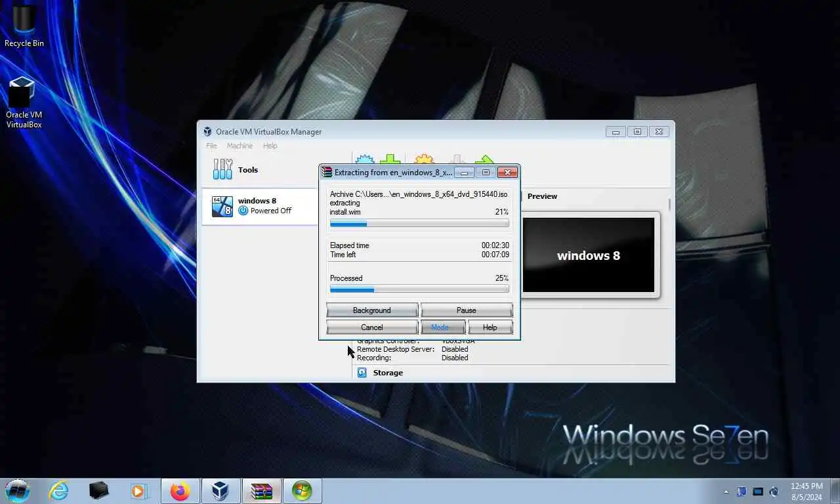Viewport: 840px width, 504px height.
Task: Click the black folder taskbar icon
Action: point(98,490)
